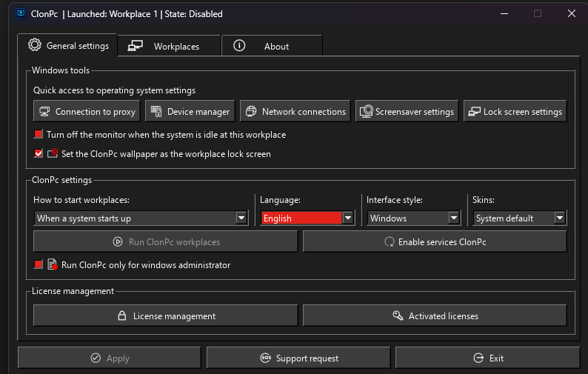
Task: Expand the Language dropdown arrow
Action: (347, 218)
